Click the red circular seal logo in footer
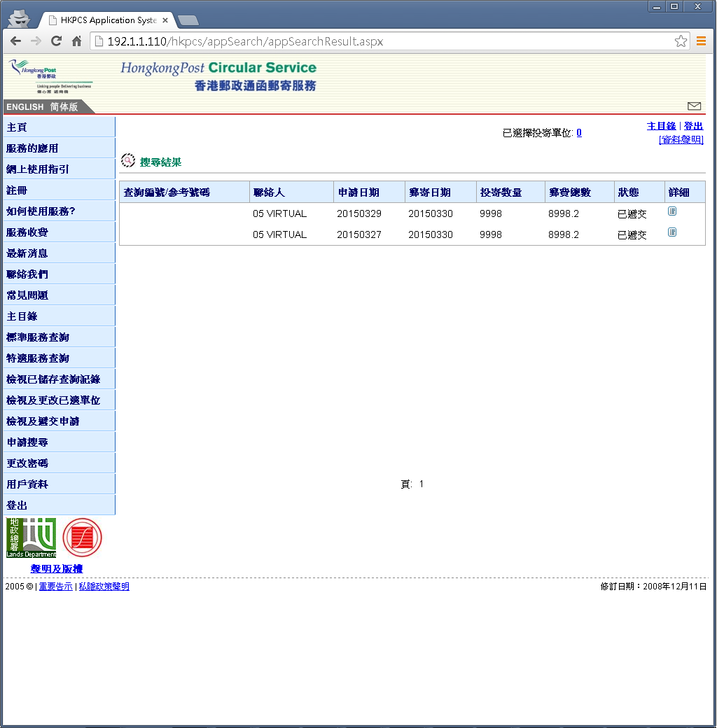717x728 pixels. pyautogui.click(x=82, y=538)
